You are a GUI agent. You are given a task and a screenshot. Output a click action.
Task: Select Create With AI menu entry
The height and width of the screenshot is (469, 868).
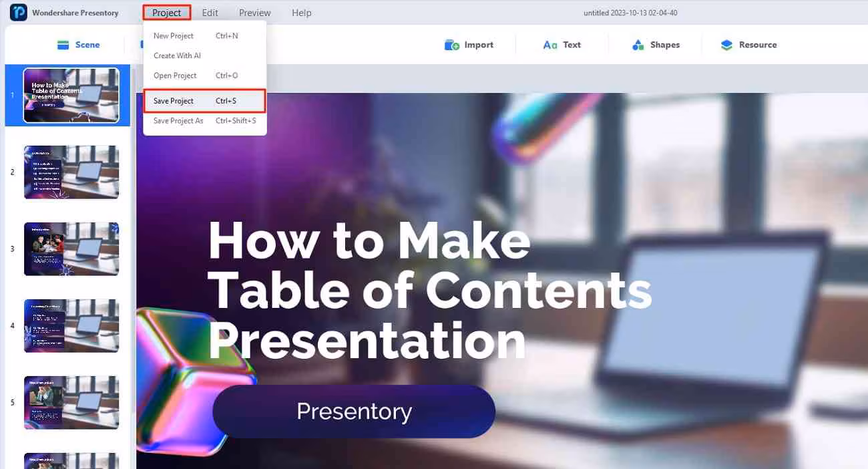click(x=205, y=55)
